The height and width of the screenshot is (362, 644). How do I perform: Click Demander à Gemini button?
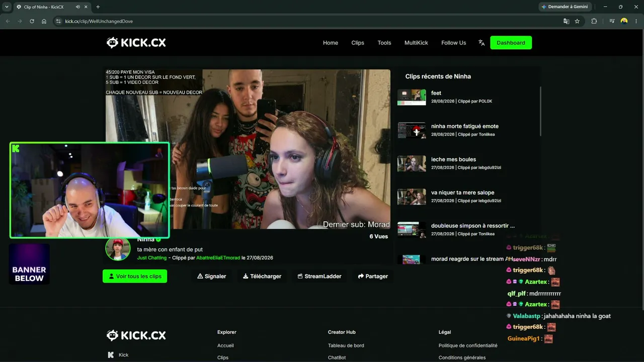pos(566,7)
